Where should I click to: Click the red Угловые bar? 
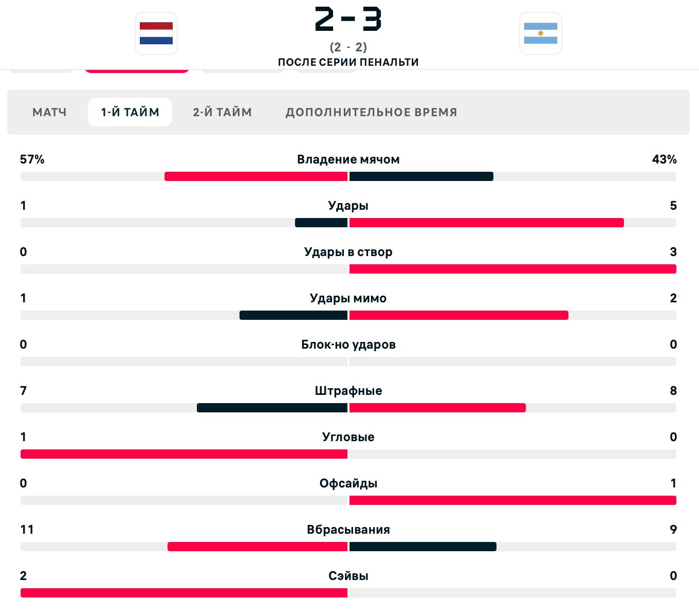[184, 454]
